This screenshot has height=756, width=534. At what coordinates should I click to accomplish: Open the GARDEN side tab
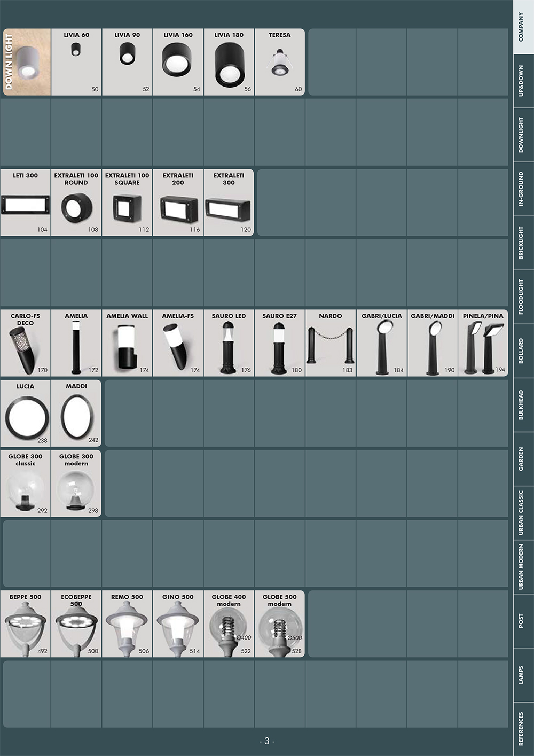[523, 459]
